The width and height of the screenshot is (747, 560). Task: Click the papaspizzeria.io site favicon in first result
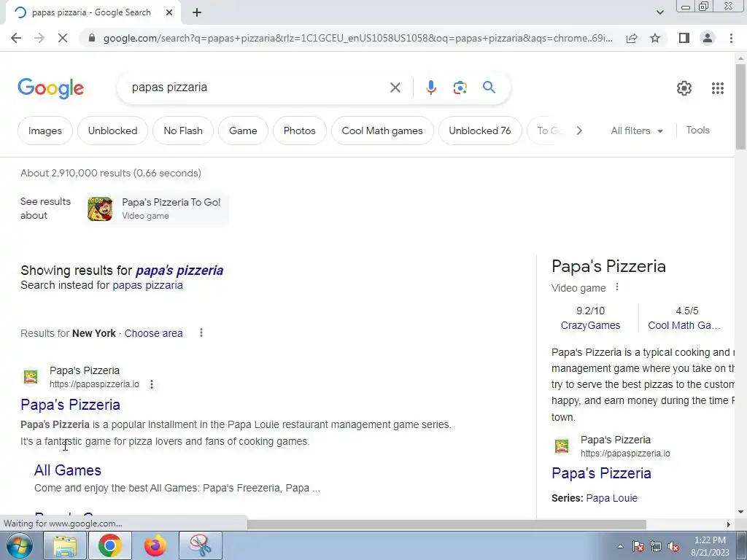[x=31, y=377]
